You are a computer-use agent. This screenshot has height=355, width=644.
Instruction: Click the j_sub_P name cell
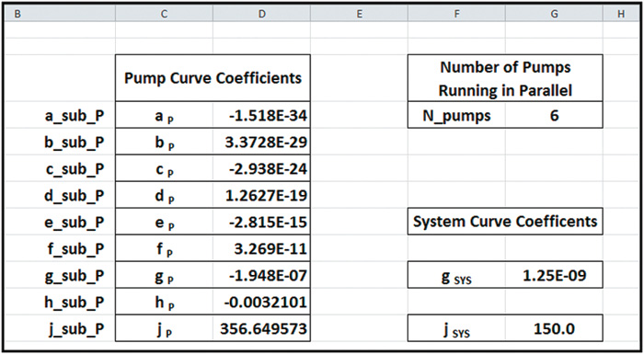tap(61, 328)
